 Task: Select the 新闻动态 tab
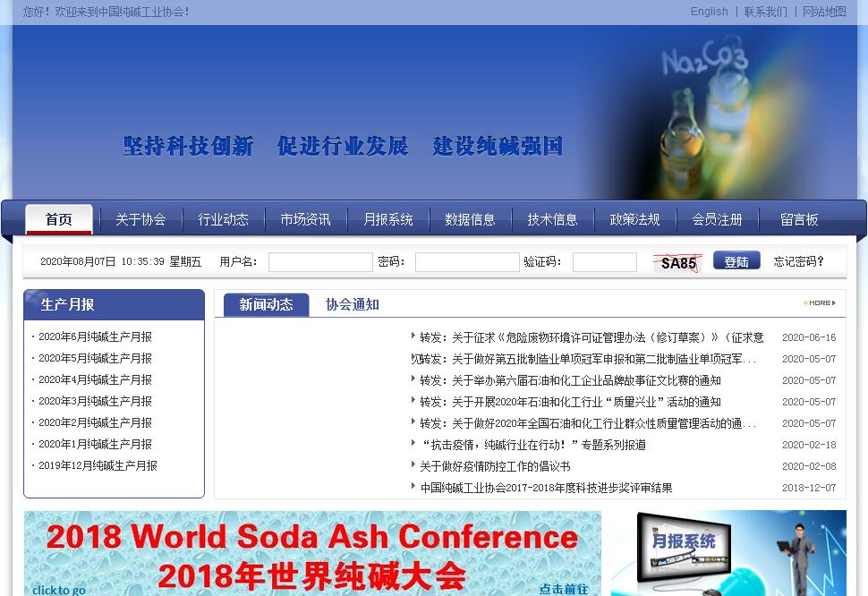pos(266,304)
